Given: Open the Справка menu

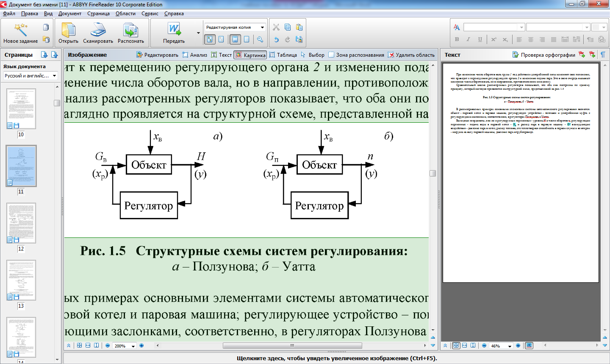Looking at the screenshot, I should click(x=174, y=14).
